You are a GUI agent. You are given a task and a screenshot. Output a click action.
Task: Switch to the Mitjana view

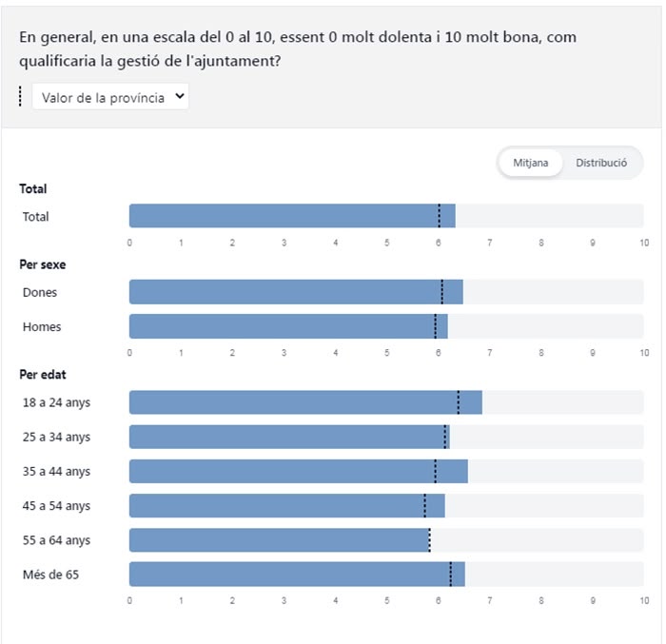coord(530,163)
